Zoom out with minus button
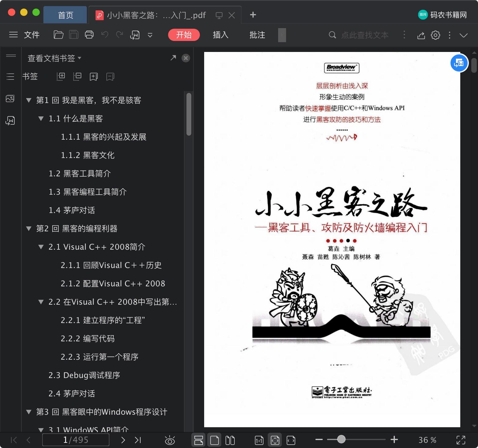 pyautogui.click(x=319, y=440)
